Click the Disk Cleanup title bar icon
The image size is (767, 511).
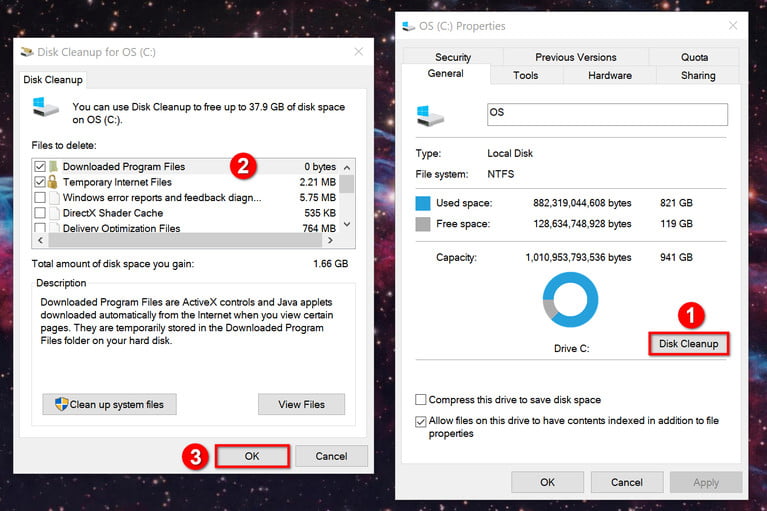27,52
